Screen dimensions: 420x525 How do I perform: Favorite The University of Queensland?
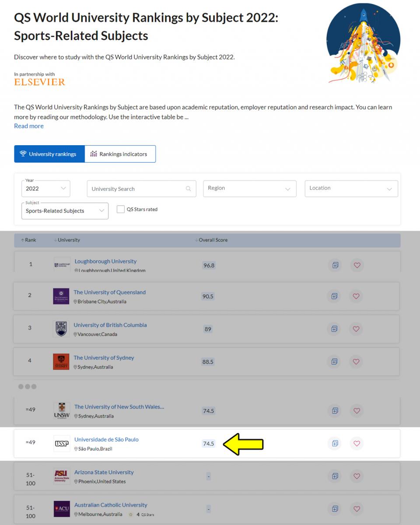pyautogui.click(x=356, y=296)
